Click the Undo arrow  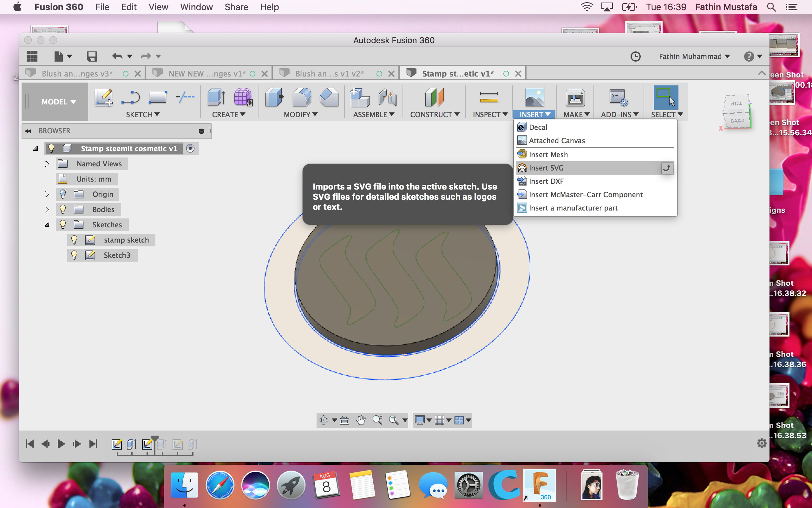[117, 57]
